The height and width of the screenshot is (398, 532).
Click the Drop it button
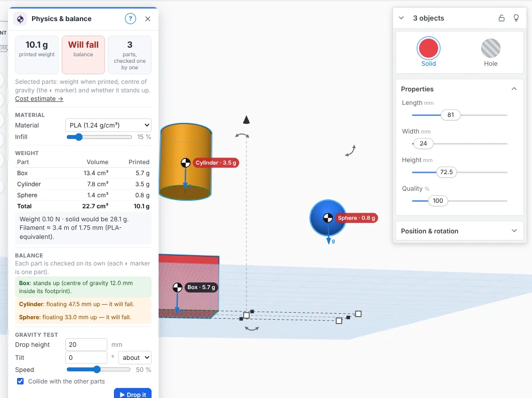point(132,394)
